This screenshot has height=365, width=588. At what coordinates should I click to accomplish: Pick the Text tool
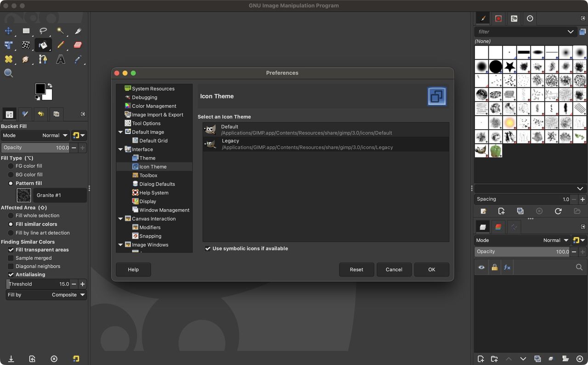[60, 59]
